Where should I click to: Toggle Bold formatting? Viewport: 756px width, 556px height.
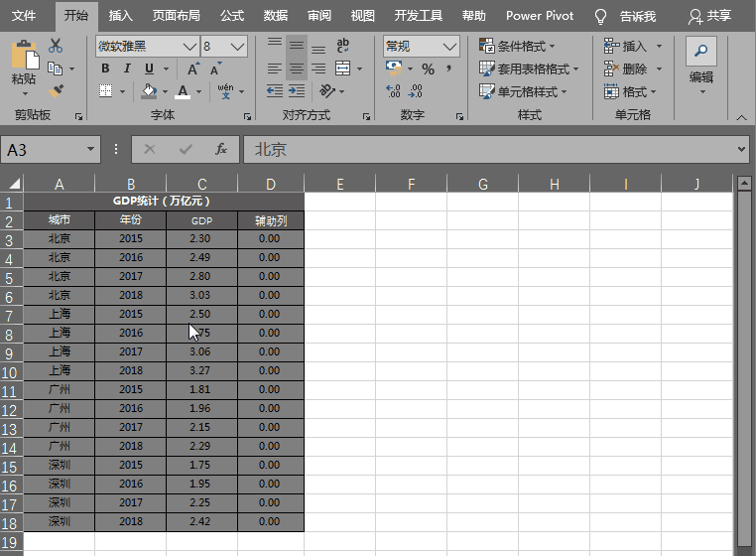[105, 69]
